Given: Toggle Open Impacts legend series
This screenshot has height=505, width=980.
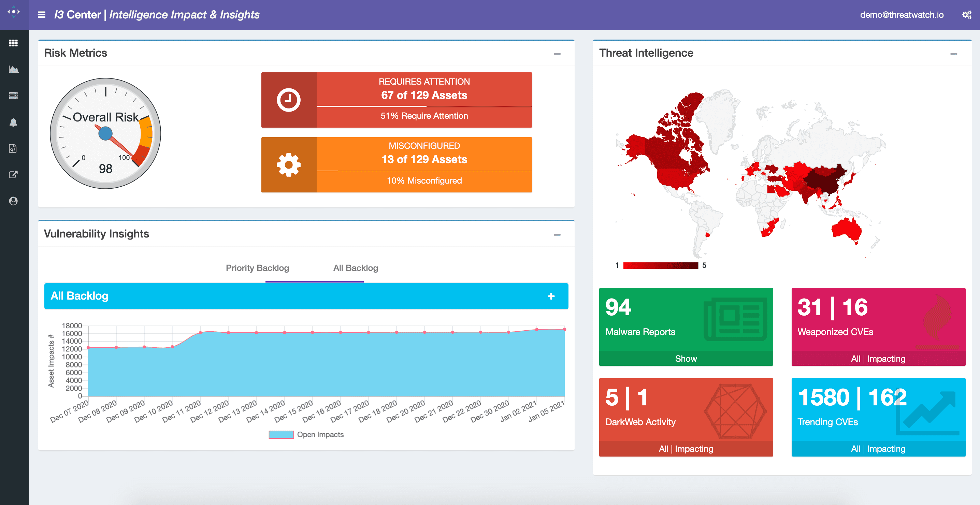Looking at the screenshot, I should (306, 435).
